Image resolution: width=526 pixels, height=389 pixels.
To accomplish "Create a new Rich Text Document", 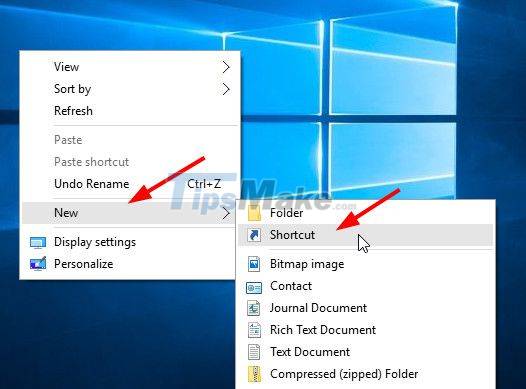I will [365, 330].
